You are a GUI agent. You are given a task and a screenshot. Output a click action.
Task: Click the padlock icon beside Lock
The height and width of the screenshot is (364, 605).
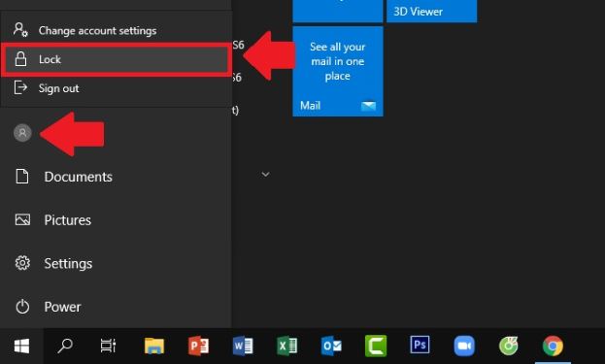point(20,59)
